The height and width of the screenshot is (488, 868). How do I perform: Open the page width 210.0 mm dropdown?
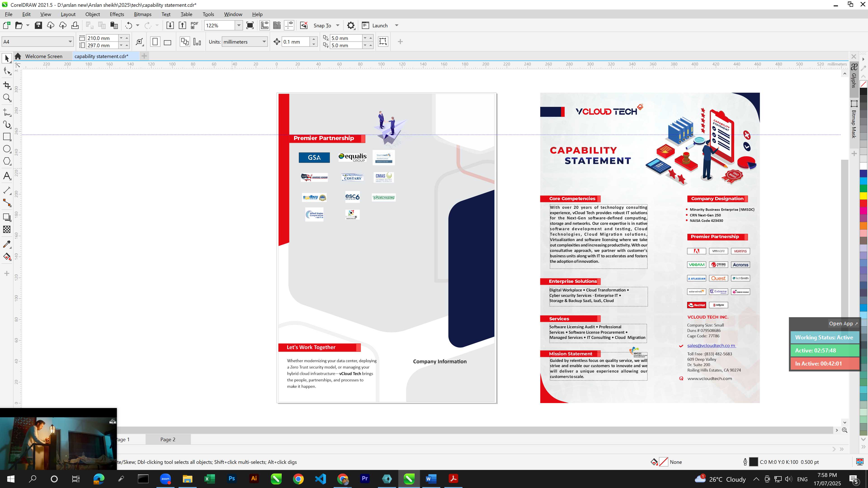121,38
